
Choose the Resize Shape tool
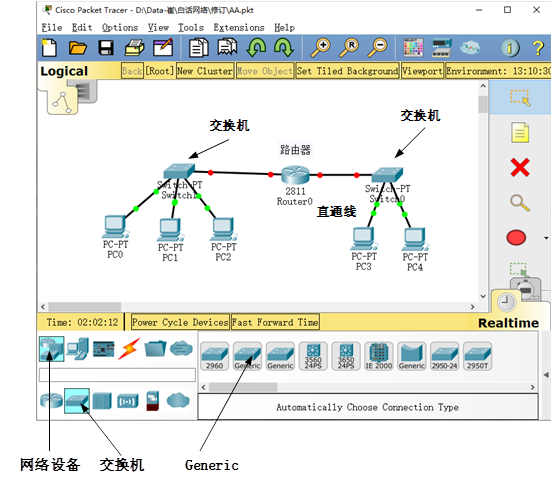519,269
